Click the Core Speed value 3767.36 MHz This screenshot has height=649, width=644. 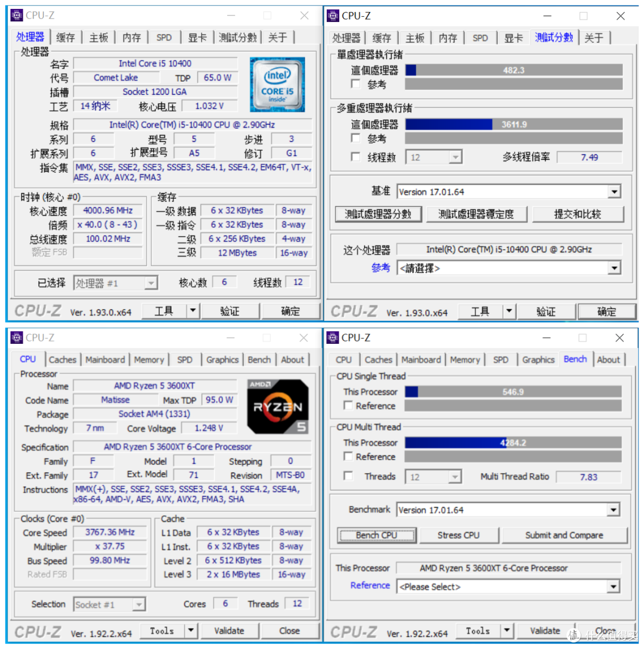click(110, 532)
